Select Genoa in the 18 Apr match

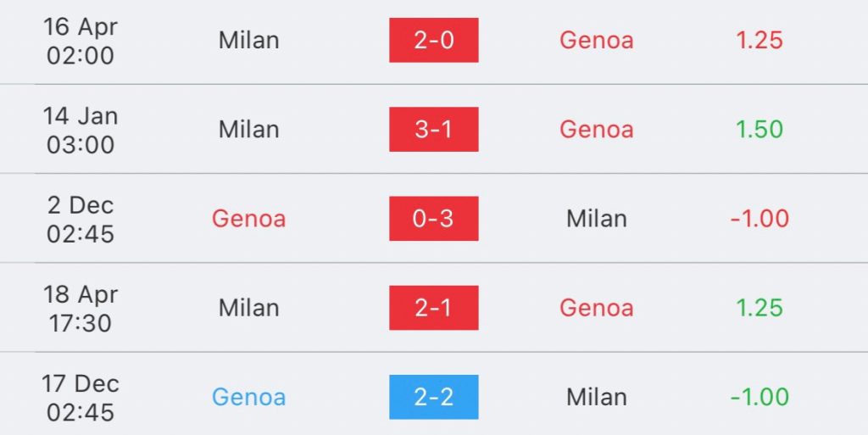pos(596,308)
